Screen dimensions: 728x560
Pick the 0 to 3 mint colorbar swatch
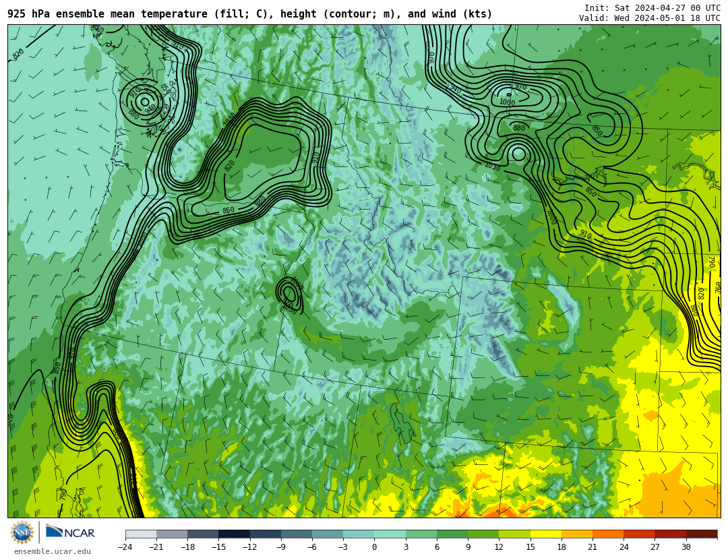390,534
